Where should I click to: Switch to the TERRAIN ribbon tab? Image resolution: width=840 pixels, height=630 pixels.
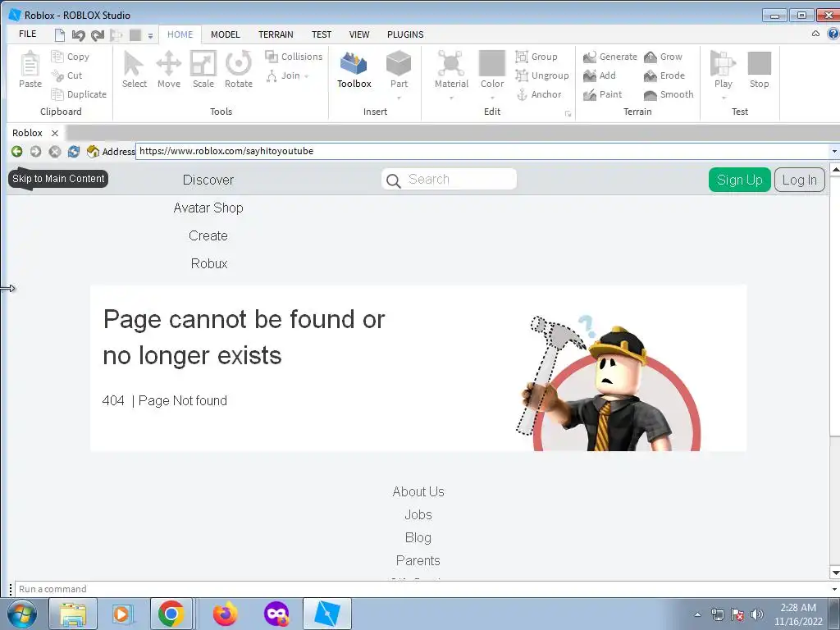(x=276, y=34)
